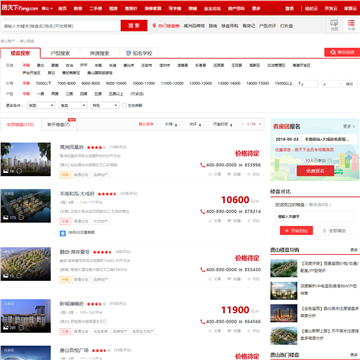Click the red 搜索 button
Image resolution: width=360 pixels, height=360 pixels.
point(134,26)
